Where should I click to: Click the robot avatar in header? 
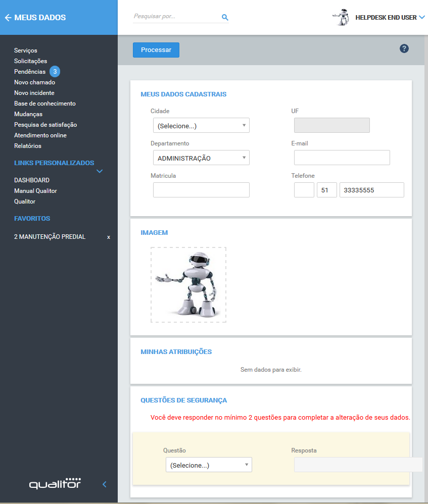342,17
